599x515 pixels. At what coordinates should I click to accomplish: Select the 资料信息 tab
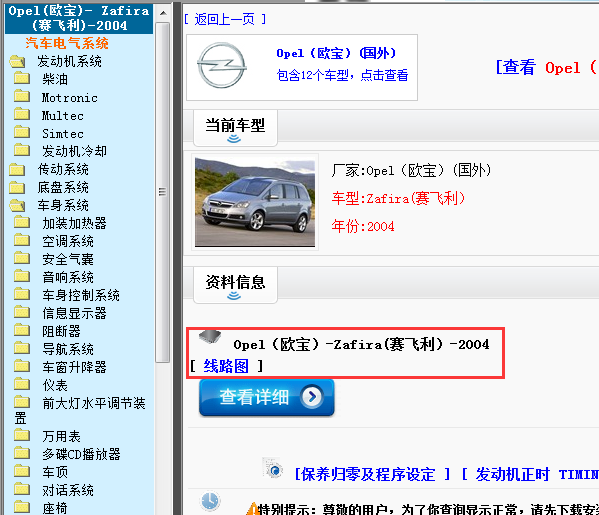pyautogui.click(x=235, y=285)
